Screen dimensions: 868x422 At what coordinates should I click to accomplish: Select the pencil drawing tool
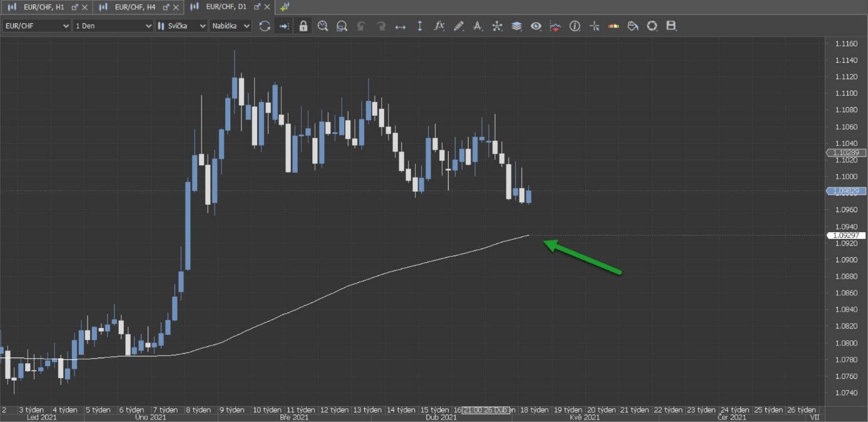[459, 26]
